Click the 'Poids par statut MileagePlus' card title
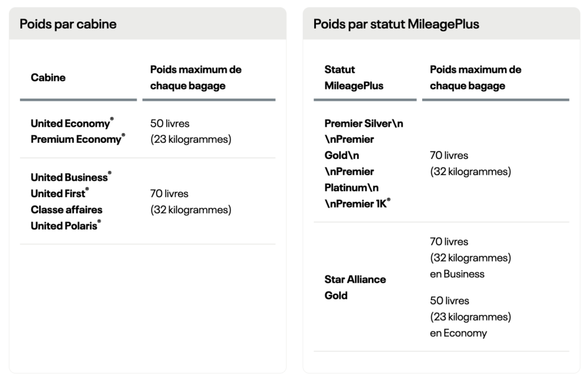The width and height of the screenshot is (588, 382). point(396,24)
